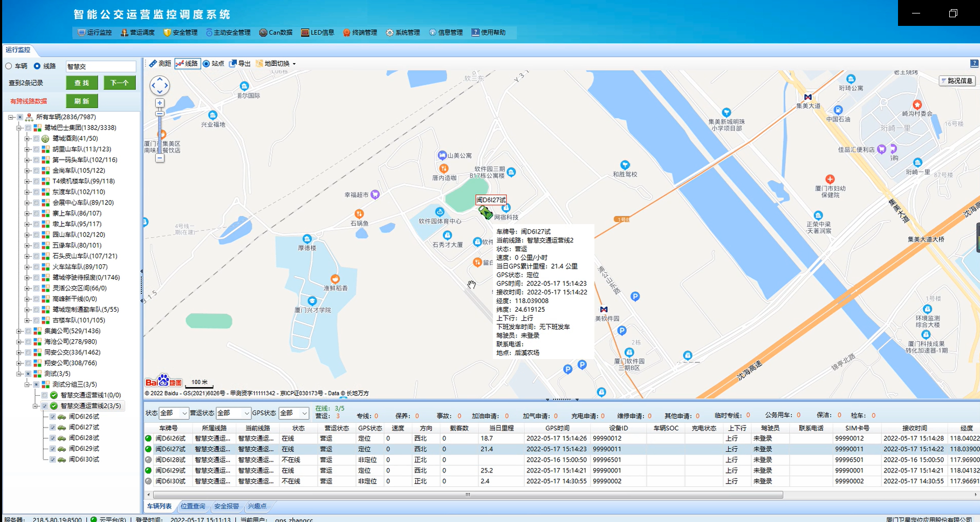This screenshot has width=980, height=522.
Task: Click the export (导出) toolbar icon
Action: 239,64
